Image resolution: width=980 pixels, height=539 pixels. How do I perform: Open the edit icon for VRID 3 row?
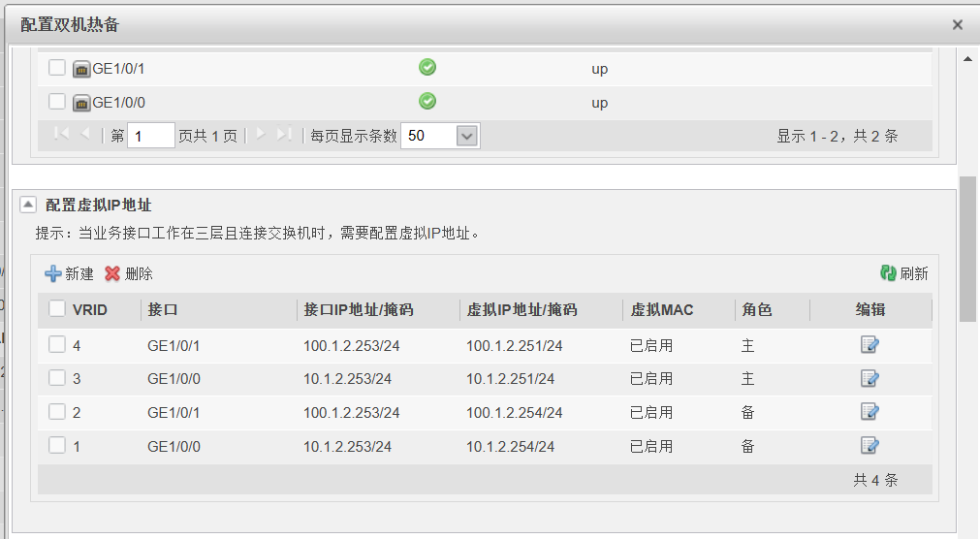(x=869, y=378)
